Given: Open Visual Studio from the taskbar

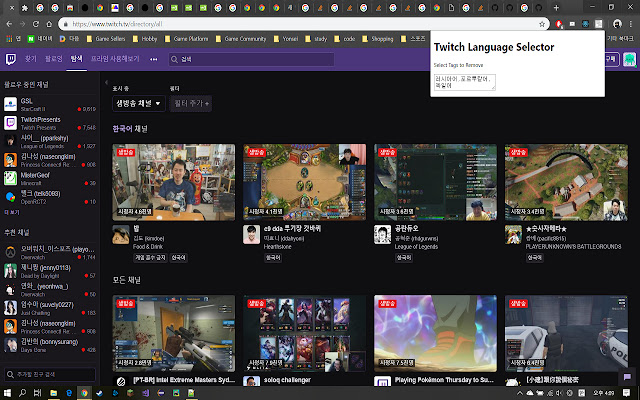Looking at the screenshot, I should click(146, 393).
